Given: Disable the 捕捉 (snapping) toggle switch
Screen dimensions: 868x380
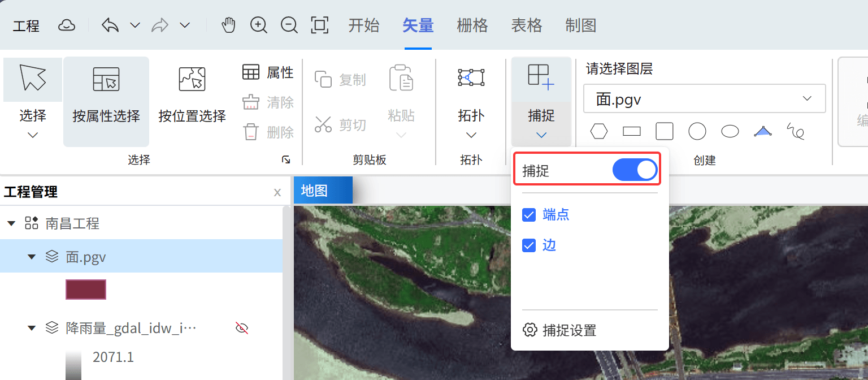Looking at the screenshot, I should pos(634,169).
